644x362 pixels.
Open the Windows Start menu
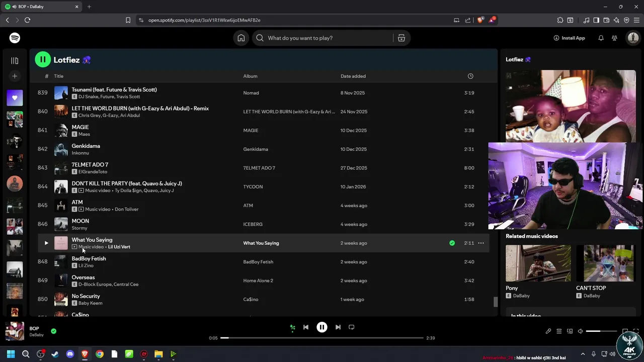click(x=11, y=354)
